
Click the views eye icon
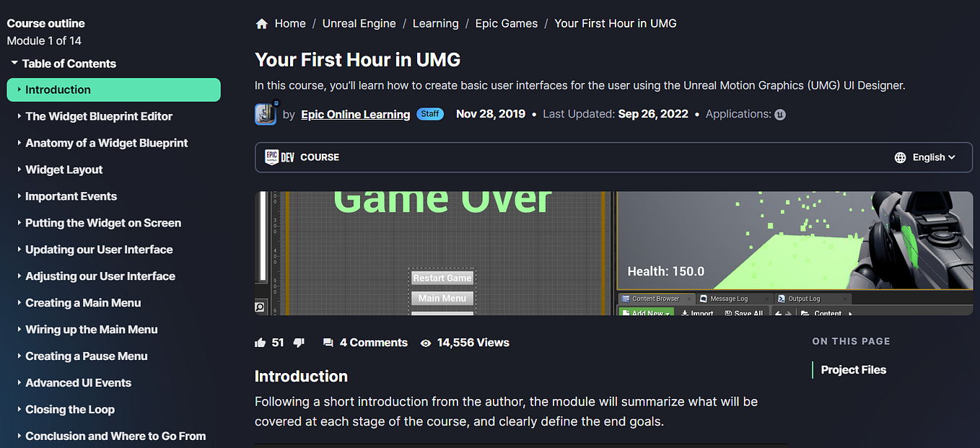coord(426,343)
